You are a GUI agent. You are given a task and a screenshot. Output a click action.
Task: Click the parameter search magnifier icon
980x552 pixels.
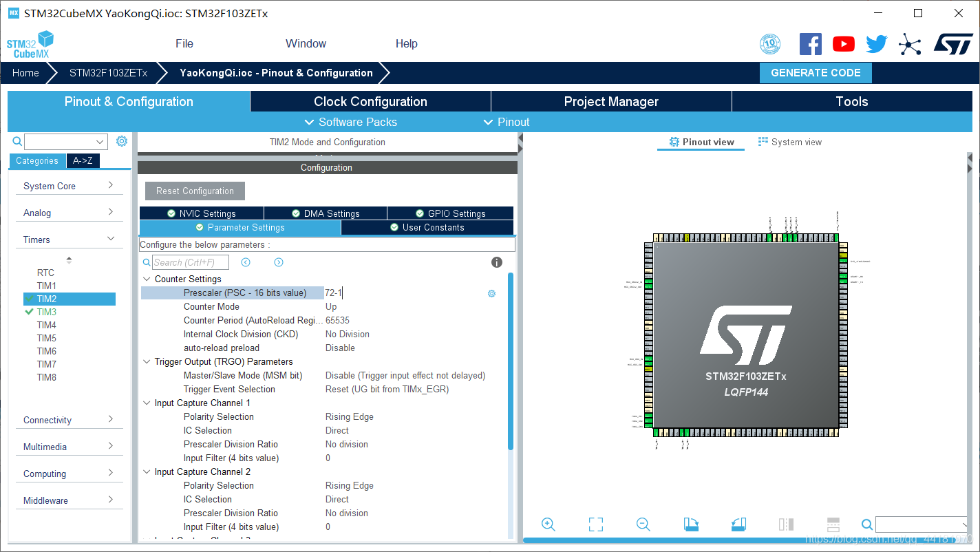147,262
